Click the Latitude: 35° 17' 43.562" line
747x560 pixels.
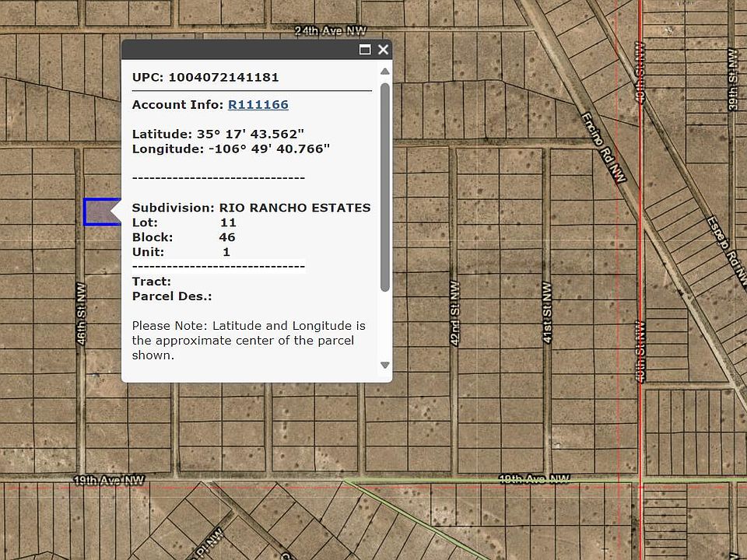click(218, 134)
